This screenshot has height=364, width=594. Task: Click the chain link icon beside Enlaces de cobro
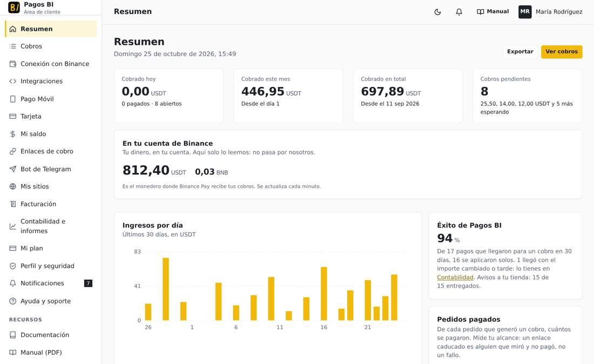coord(13,151)
